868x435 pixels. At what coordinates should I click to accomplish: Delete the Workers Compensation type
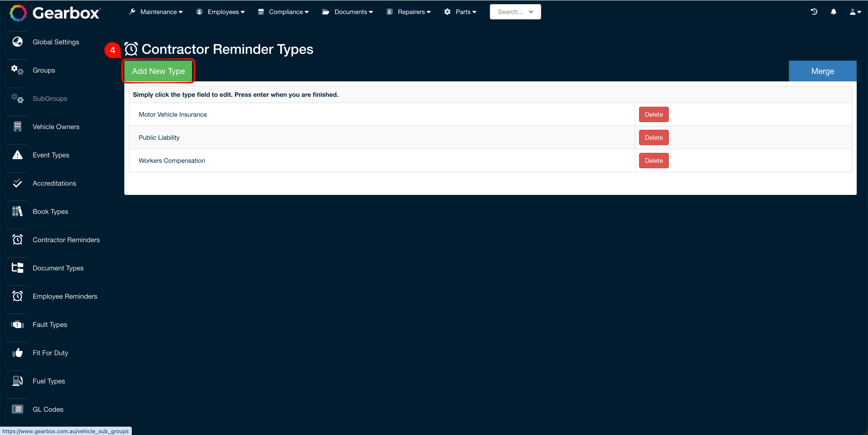[654, 161]
